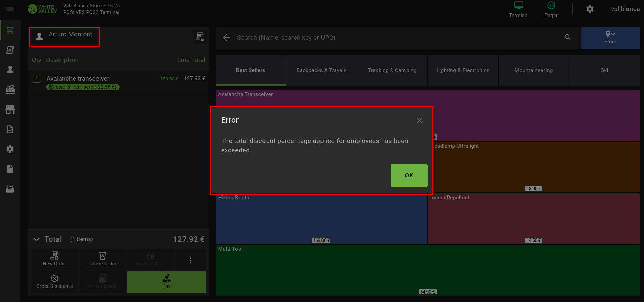Click the search magnifier icon
Viewport: 644px width, 302px height.
[568, 38]
